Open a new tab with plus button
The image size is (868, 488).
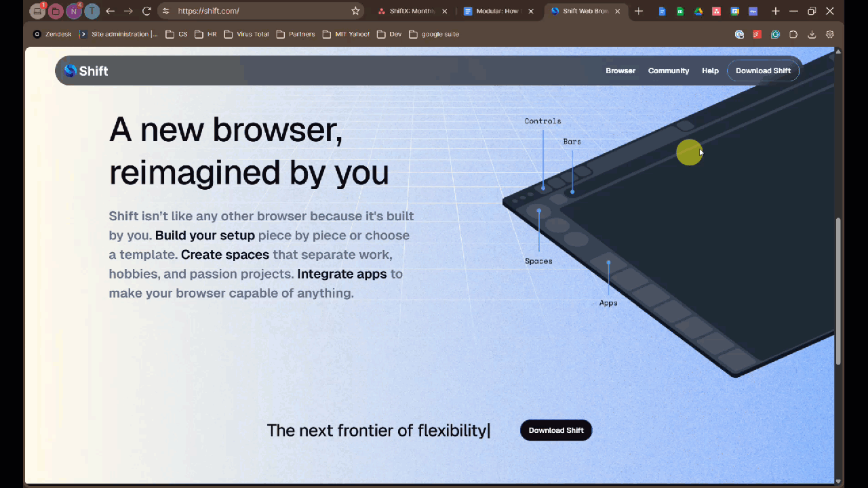click(638, 11)
